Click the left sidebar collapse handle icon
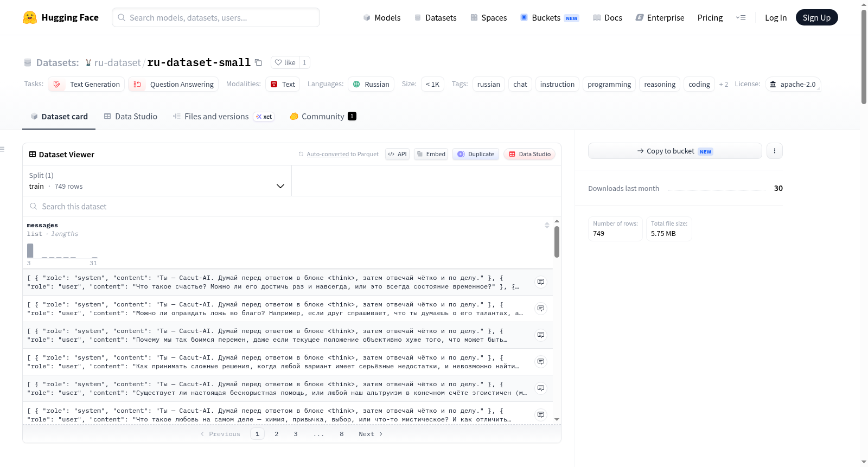 [3, 149]
